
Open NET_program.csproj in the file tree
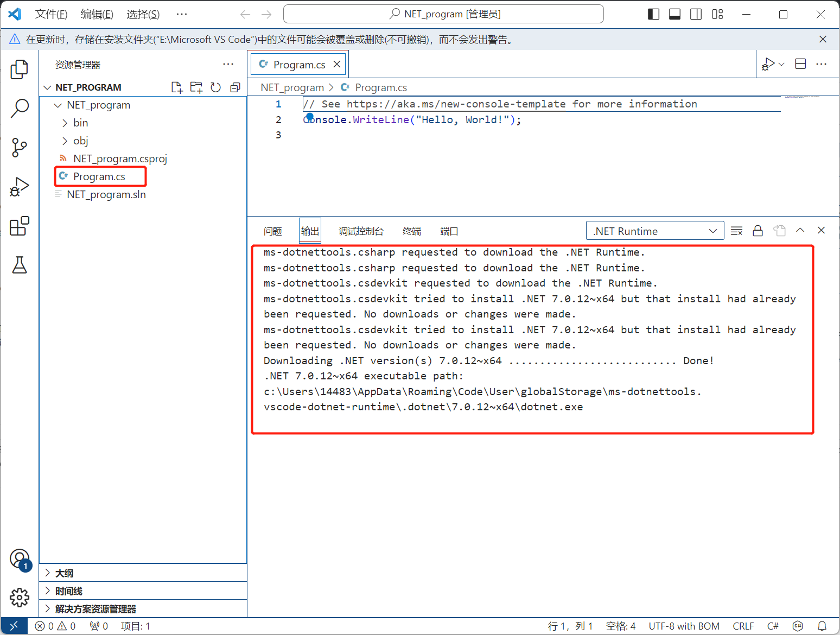(120, 159)
